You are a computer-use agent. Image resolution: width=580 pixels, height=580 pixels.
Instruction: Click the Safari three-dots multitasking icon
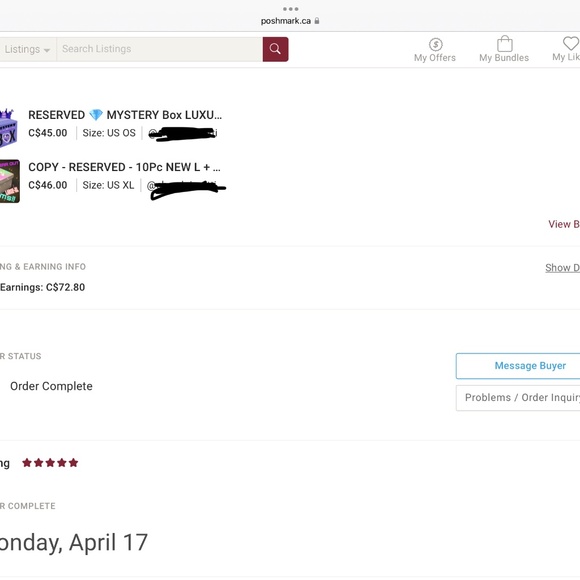click(290, 9)
